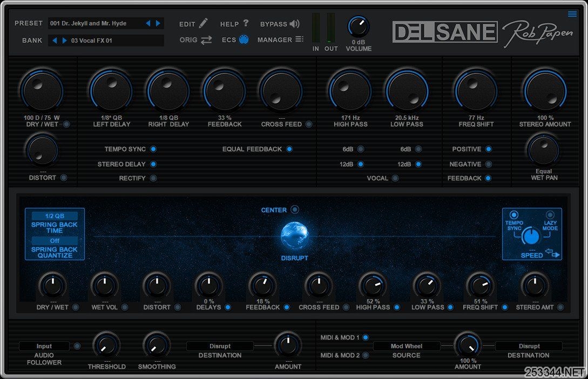The width and height of the screenshot is (588, 379).
Task: Click the STEREO AMOUNT knob
Action: pos(545,91)
